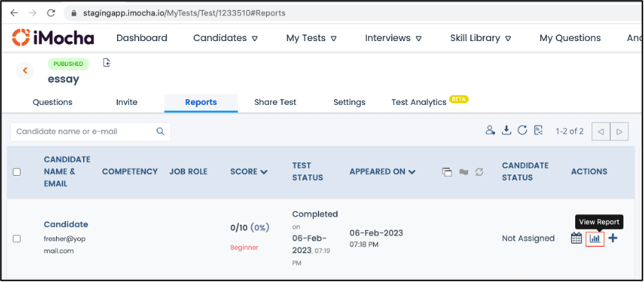644x282 pixels.
Task: Click the COMPETENCY column header
Action: pyautogui.click(x=130, y=171)
